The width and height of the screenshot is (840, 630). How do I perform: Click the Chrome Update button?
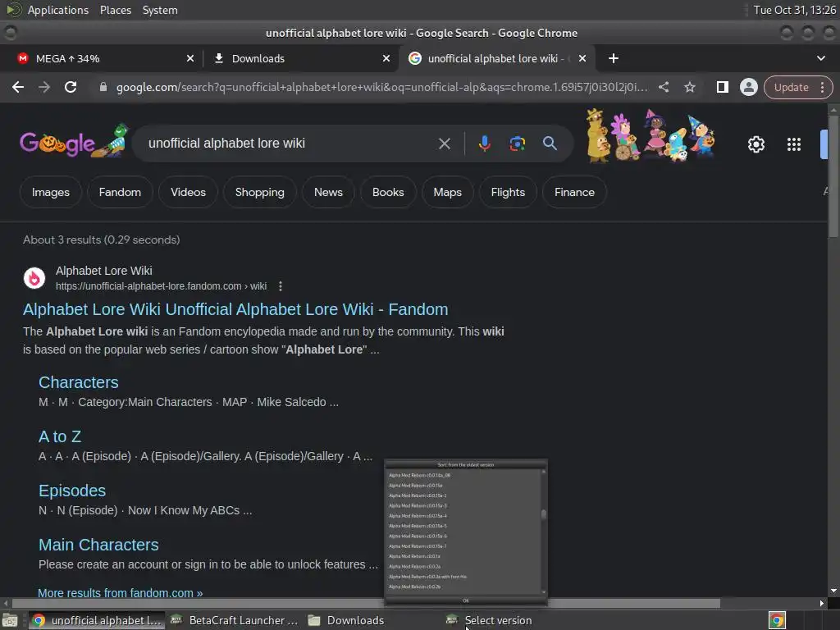791,87
